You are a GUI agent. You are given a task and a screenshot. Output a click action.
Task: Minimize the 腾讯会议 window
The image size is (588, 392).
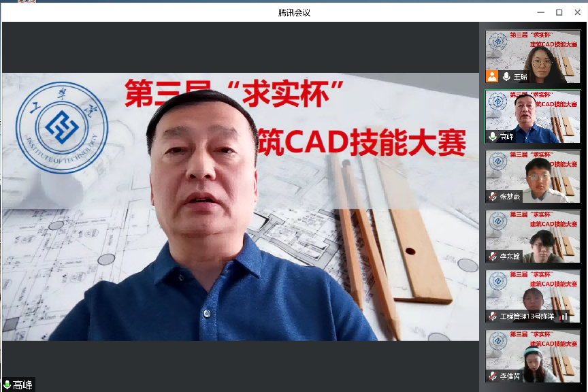pyautogui.click(x=541, y=12)
